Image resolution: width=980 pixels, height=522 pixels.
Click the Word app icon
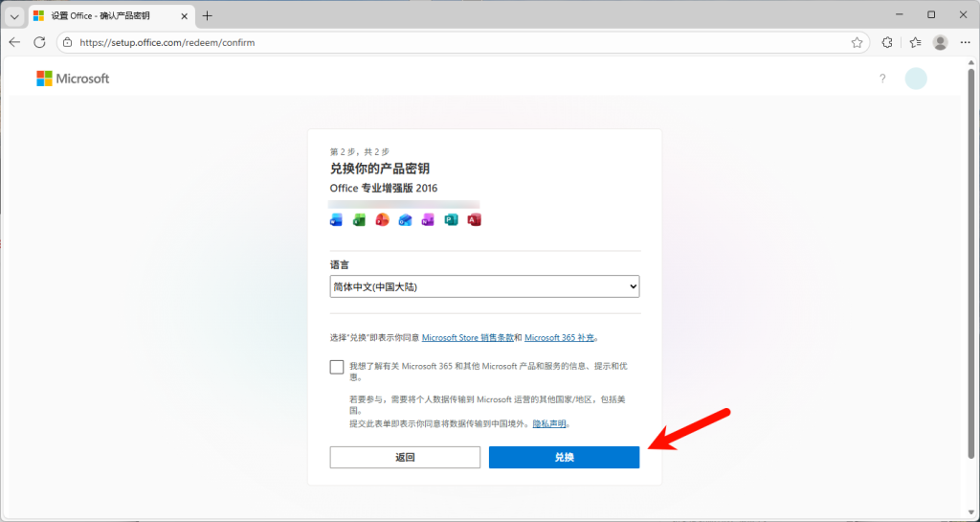336,219
